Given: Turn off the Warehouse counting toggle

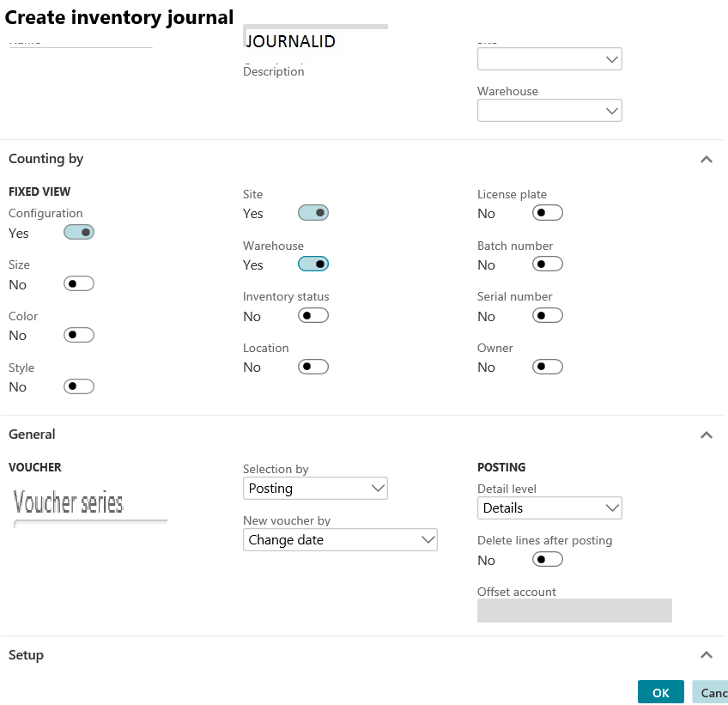Looking at the screenshot, I should [312, 264].
